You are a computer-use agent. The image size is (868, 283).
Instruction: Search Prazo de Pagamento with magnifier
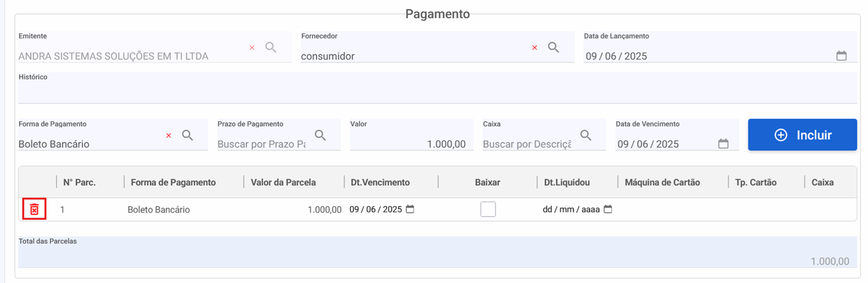pyautogui.click(x=320, y=135)
